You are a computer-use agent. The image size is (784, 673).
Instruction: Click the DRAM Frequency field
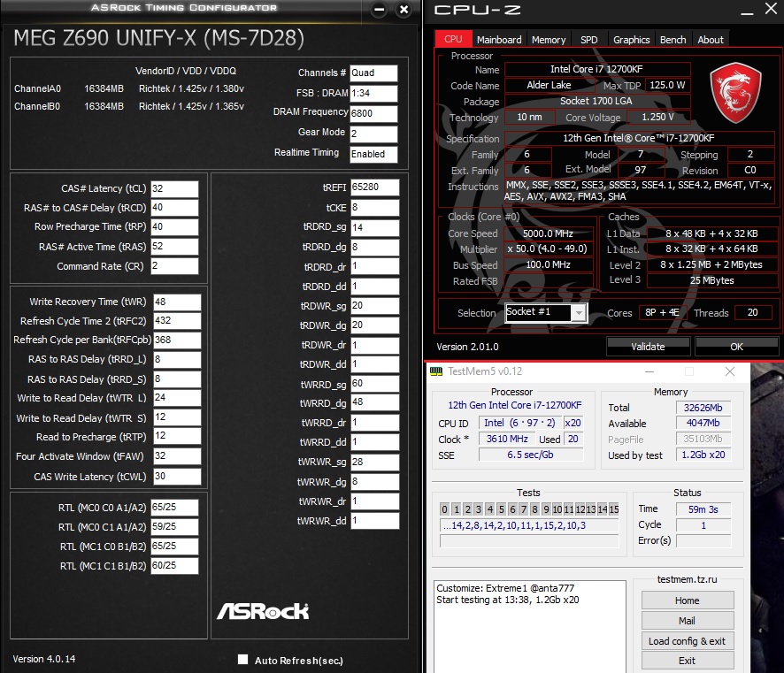(373, 114)
